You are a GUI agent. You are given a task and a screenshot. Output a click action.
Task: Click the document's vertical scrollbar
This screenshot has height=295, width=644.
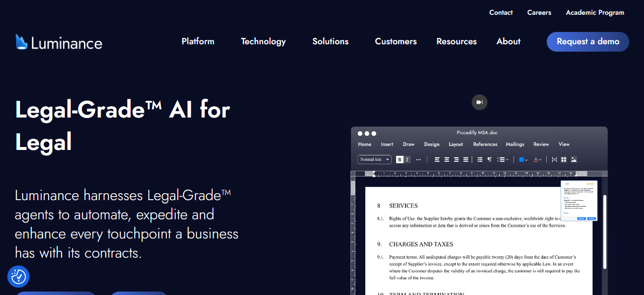pos(605,232)
